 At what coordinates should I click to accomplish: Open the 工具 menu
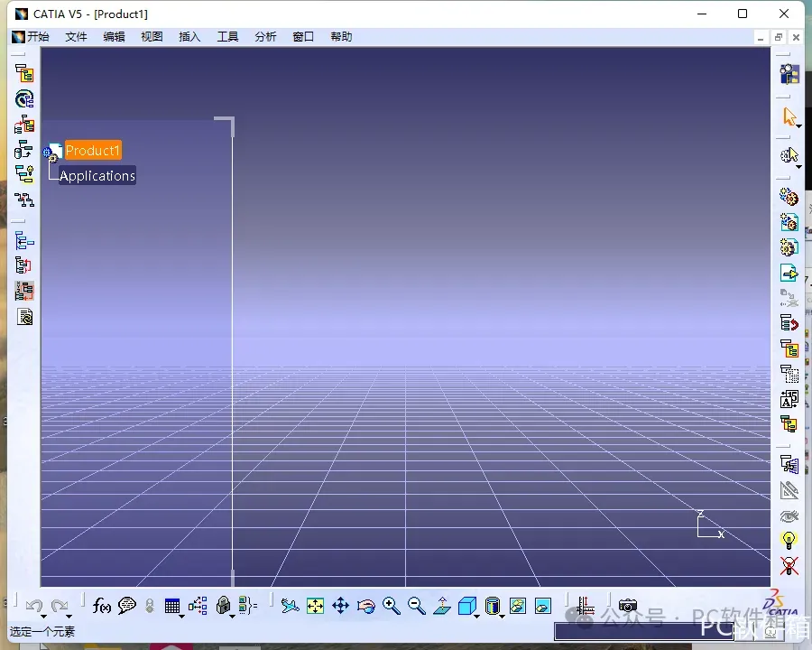click(x=227, y=37)
